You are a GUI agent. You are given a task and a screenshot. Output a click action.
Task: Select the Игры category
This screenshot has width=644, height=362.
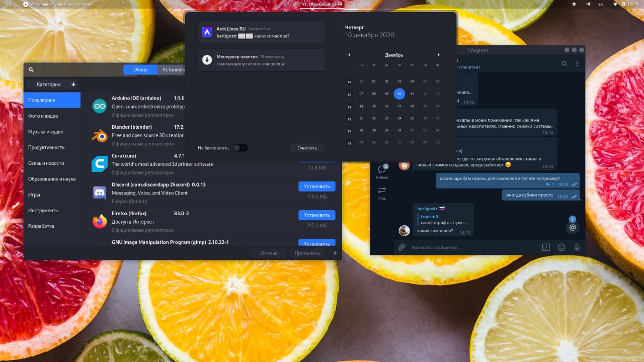(52, 195)
